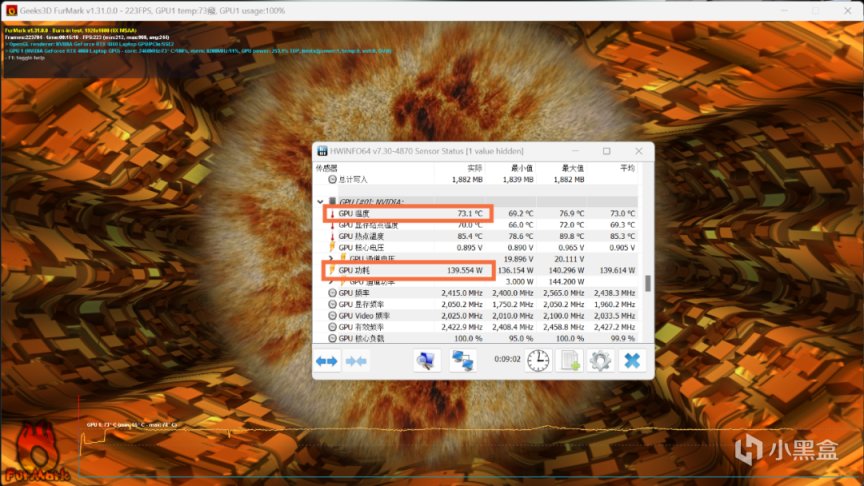Image resolution: width=864 pixels, height=486 pixels.
Task: Click the lightning icon beside GPU 核心电压
Action: pos(332,247)
